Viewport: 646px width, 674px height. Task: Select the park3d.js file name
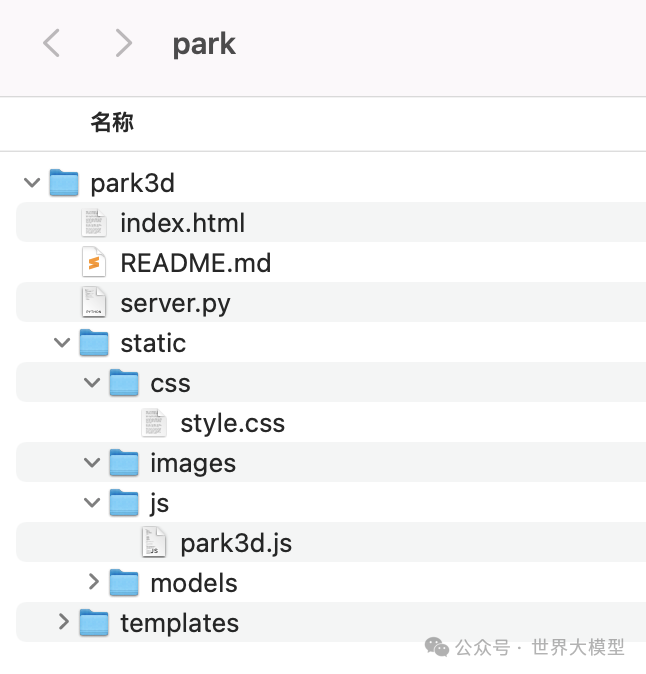(x=236, y=544)
